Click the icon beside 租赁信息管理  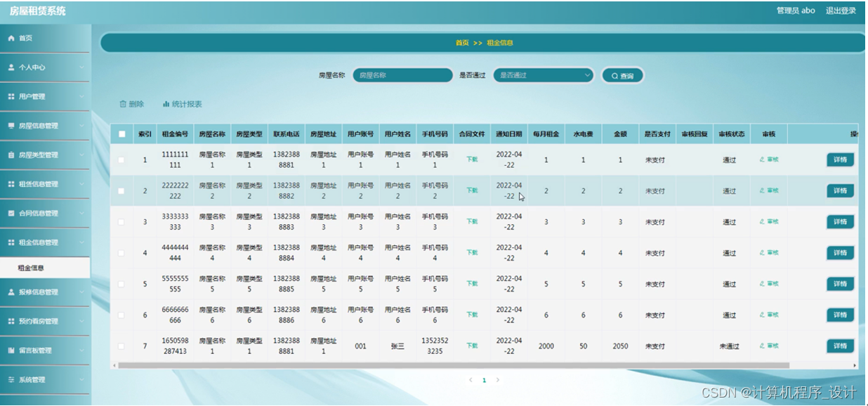pos(11,184)
